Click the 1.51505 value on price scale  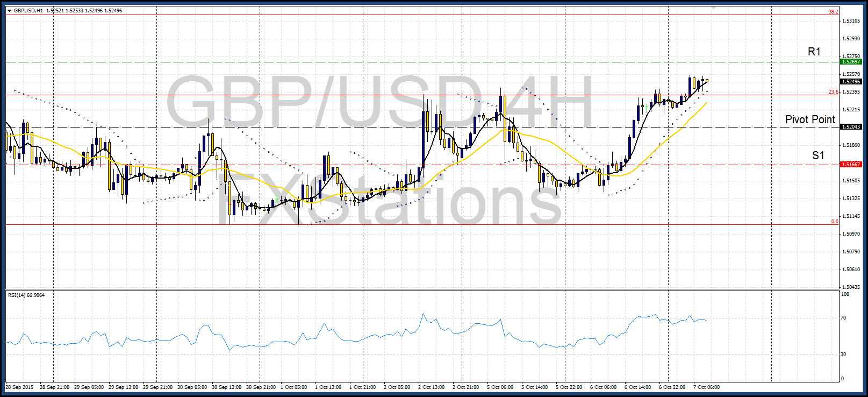(x=851, y=181)
